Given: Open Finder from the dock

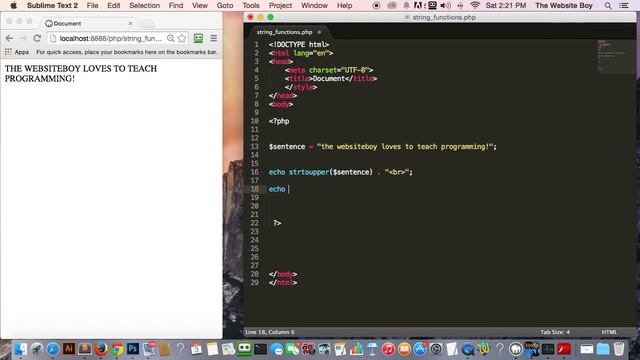Looking at the screenshot, I should (x=21, y=349).
